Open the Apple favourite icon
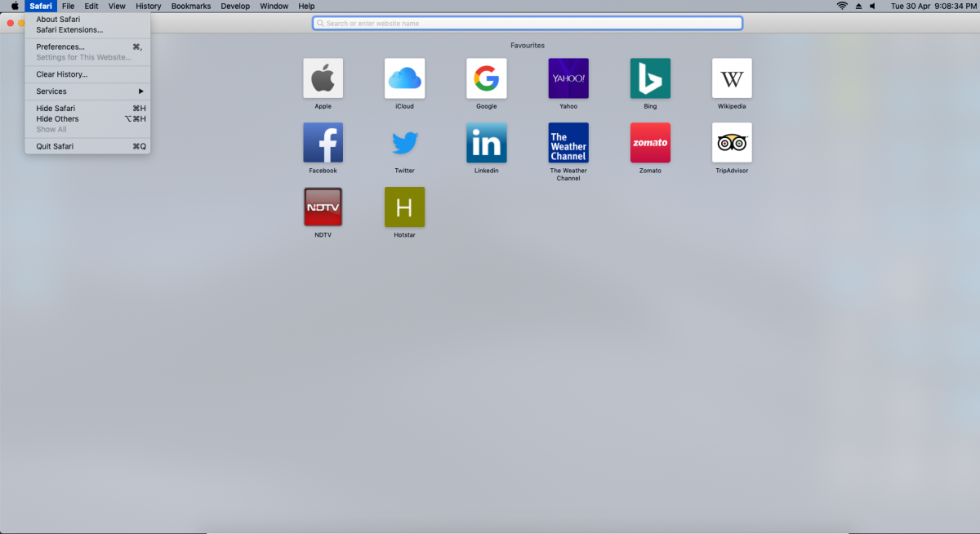 point(323,78)
